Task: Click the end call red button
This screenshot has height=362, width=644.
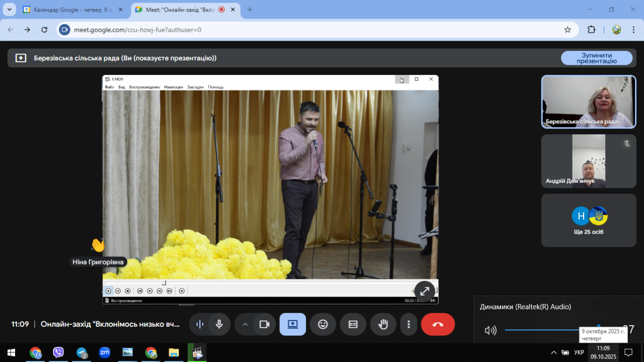Action: point(438,324)
